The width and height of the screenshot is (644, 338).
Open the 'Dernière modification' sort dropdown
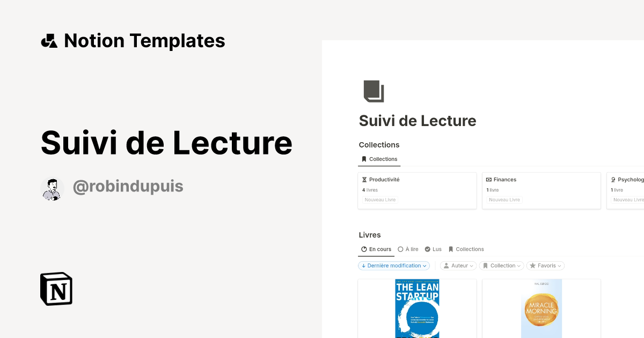pos(394,265)
